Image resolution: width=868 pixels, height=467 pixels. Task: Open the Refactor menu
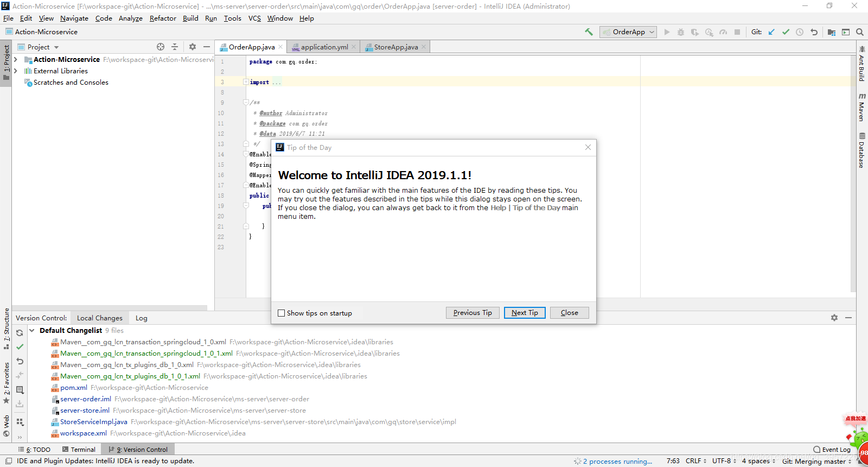click(163, 18)
